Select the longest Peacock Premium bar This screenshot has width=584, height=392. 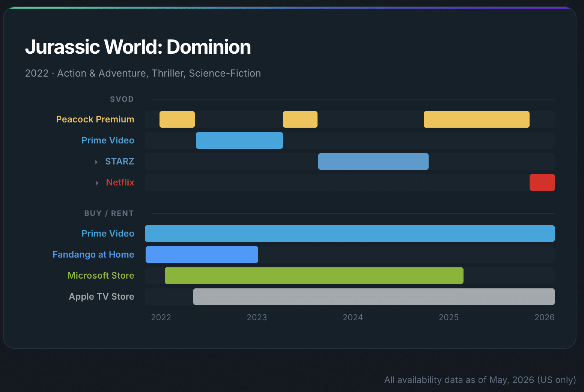pyautogui.click(x=477, y=119)
